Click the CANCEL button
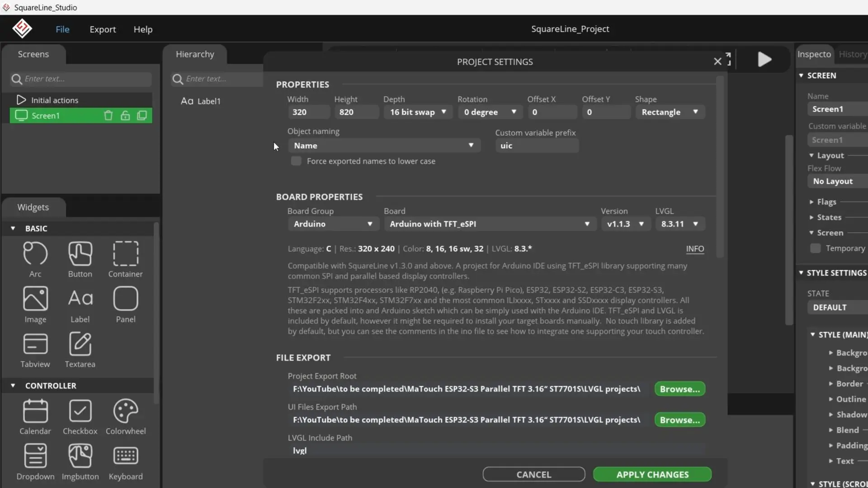868x488 pixels. pos(534,474)
